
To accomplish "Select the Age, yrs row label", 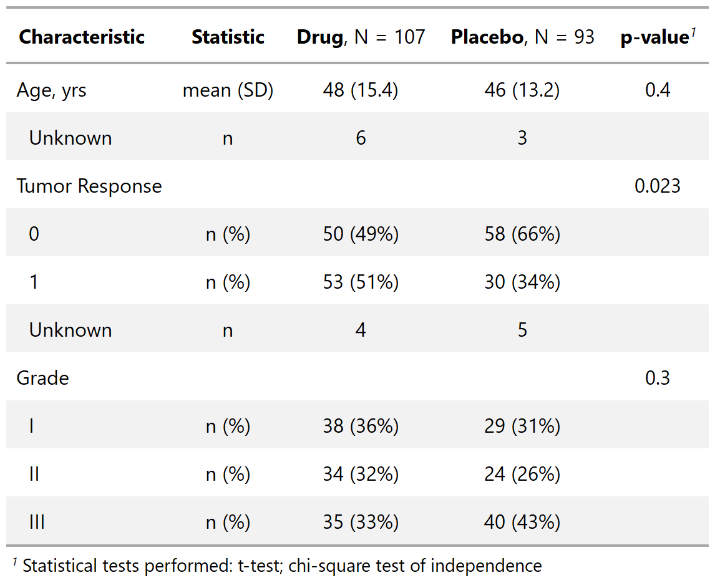I will click(52, 90).
